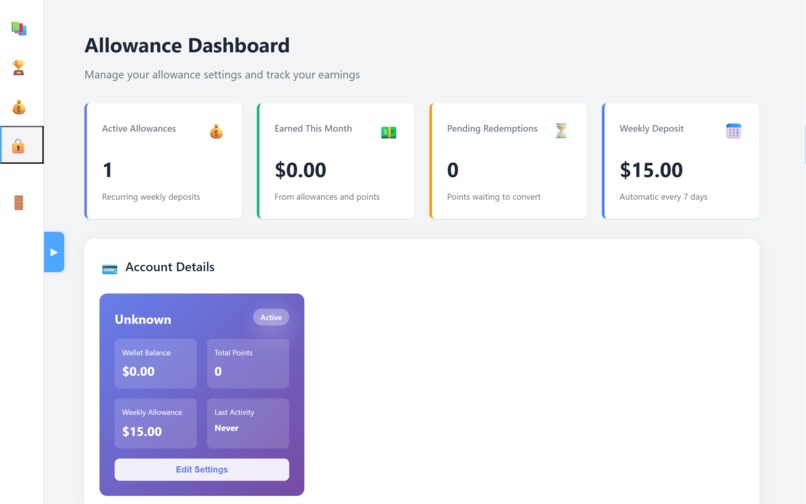Expand the sidebar with blue arrow tab
Viewport: 806px width, 504px height.
click(x=54, y=252)
